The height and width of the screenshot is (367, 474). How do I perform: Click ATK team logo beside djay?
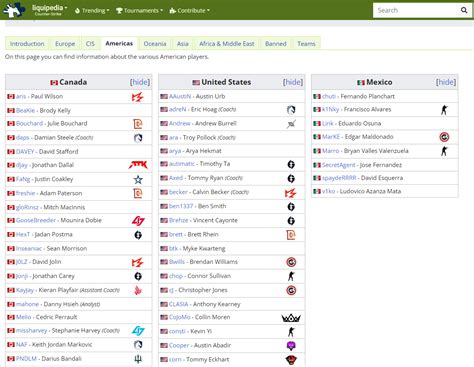[138, 165]
